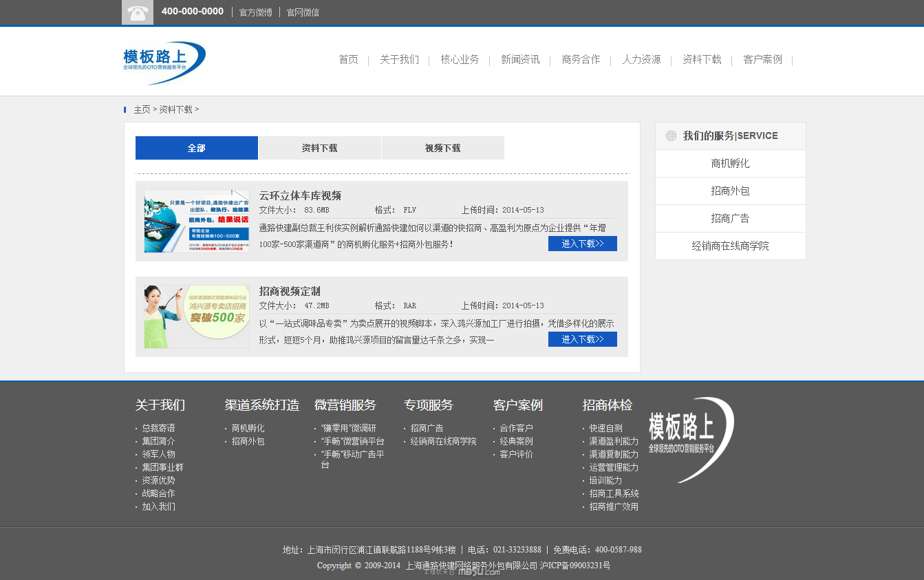Click the telephone icon in top bar
This screenshot has height=580, width=924.
pyautogui.click(x=138, y=12)
